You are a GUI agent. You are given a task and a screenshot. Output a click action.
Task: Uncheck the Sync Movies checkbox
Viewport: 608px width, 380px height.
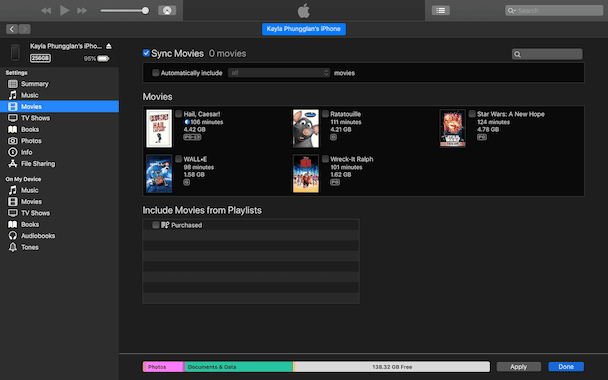tap(146, 53)
